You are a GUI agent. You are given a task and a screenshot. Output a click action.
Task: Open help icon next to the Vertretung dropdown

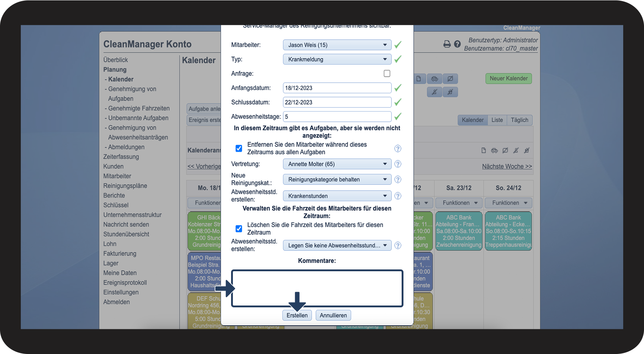[x=398, y=164]
